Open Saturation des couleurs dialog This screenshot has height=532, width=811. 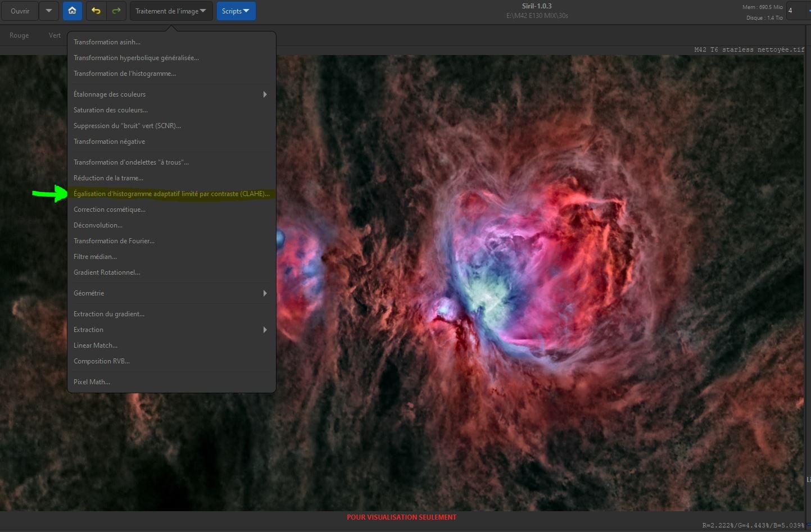coord(171,110)
